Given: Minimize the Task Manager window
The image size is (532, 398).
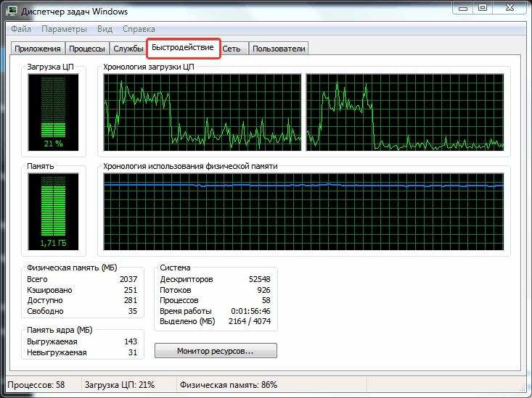Looking at the screenshot, I should click(x=463, y=8).
